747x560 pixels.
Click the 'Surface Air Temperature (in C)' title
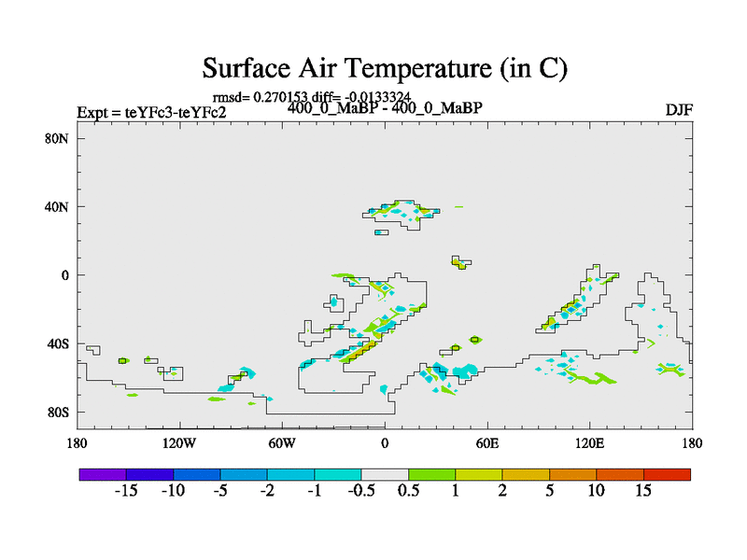tap(385, 68)
